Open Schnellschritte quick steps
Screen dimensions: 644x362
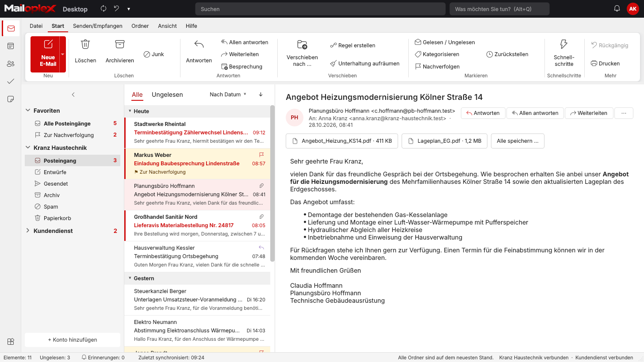pyautogui.click(x=564, y=53)
